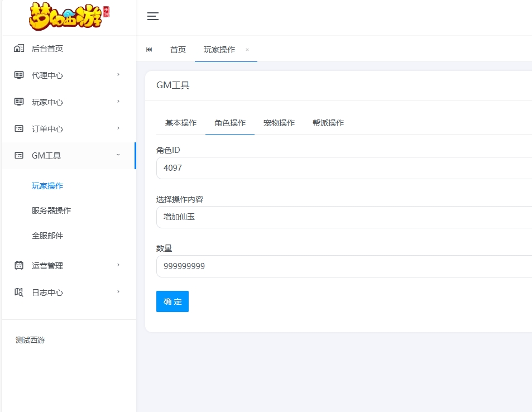532x412 pixels.
Task: Switch to the 基本操作 tab
Action: click(181, 123)
